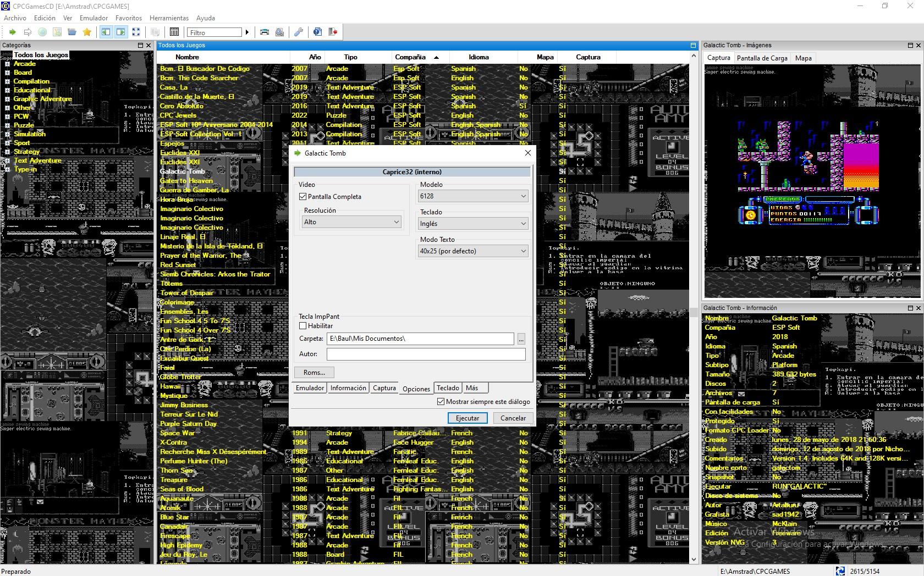Screen dimensions: 924x576
Task: Expand the Simulation category
Action: [7, 134]
